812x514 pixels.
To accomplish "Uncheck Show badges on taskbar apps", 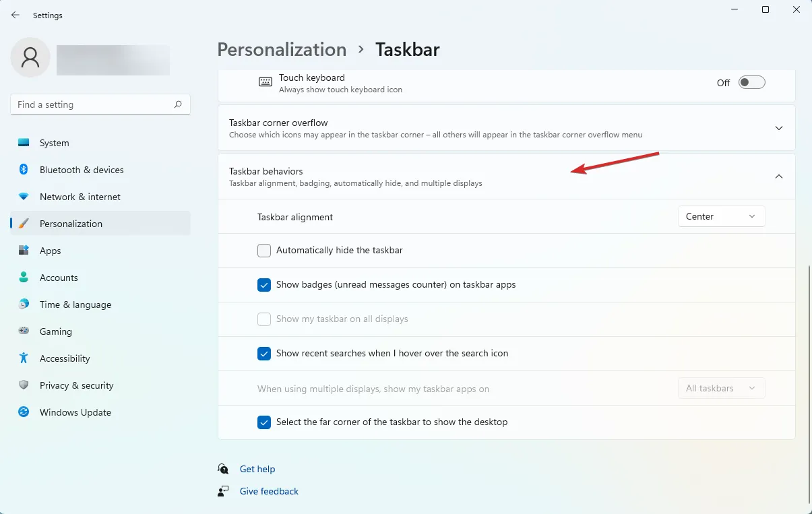I will pyautogui.click(x=264, y=285).
